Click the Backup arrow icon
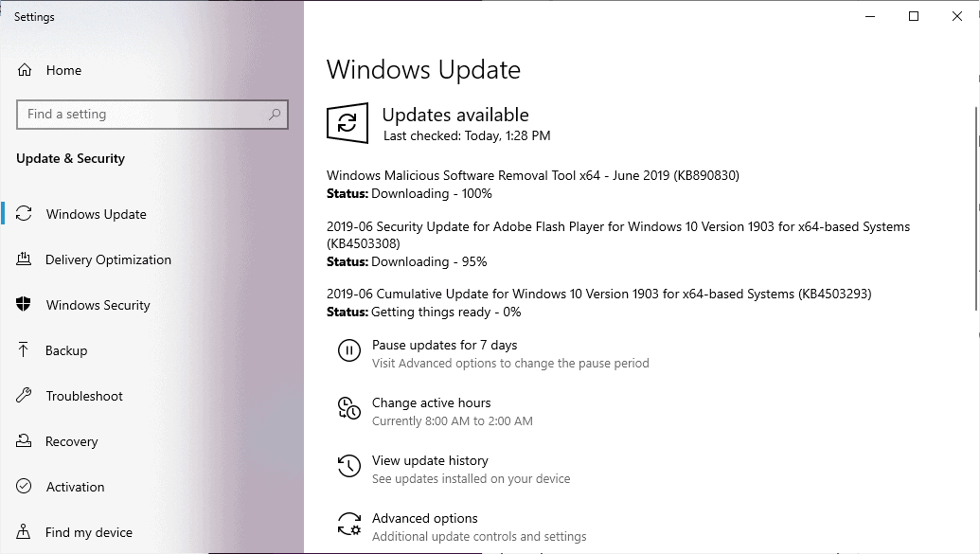This screenshot has width=980, height=554. click(x=23, y=350)
